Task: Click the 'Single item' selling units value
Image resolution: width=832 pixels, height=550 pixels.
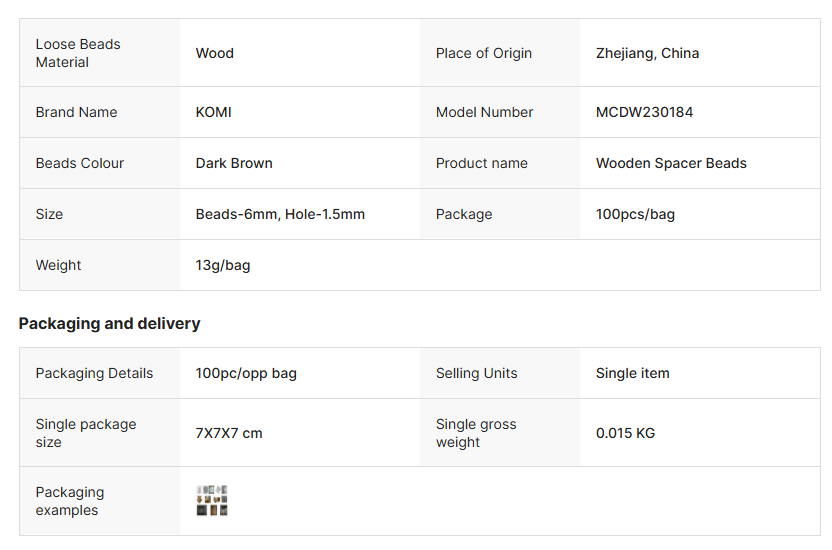Action: (x=633, y=373)
